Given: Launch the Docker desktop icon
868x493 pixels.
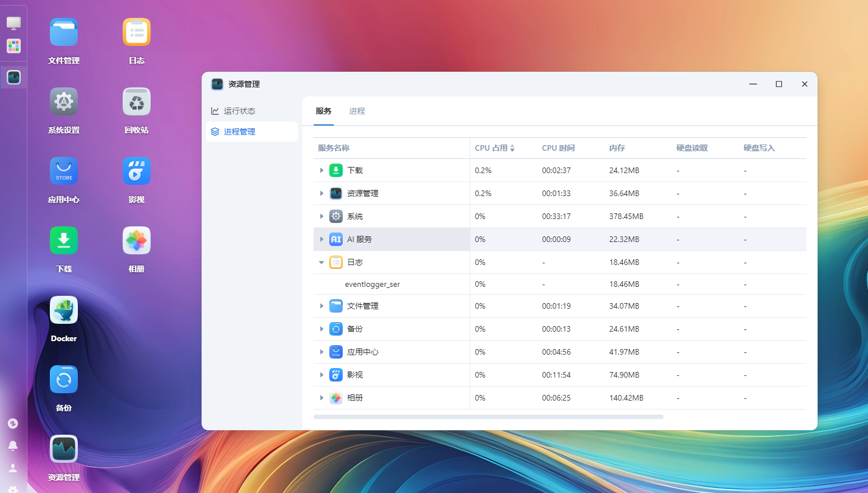Looking at the screenshot, I should click(x=64, y=310).
